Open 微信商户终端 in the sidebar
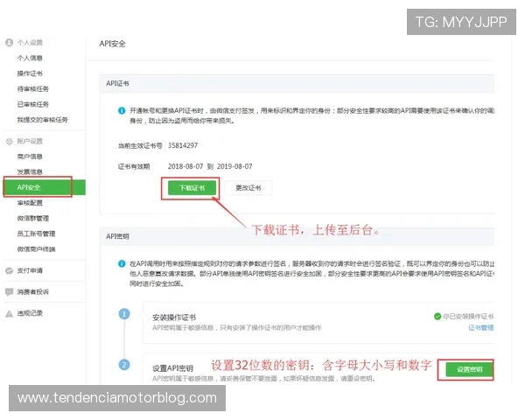Viewport: 525px width, 420px height. point(36,248)
